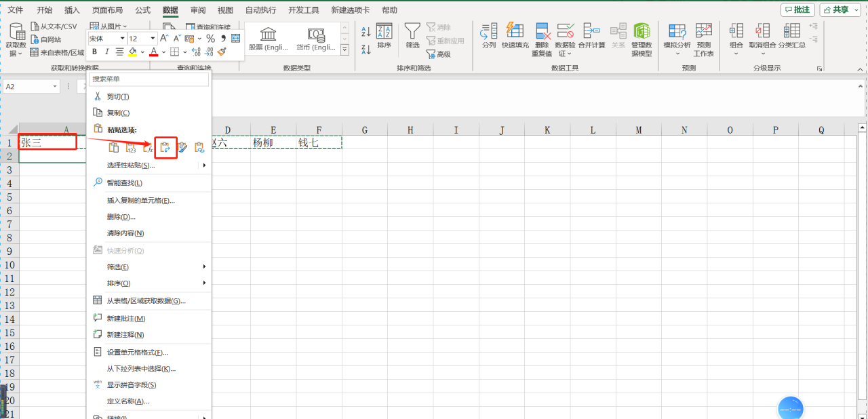Viewport: 868px width, 419px height.
Task: Expand data types gallery more arrow
Action: tap(344, 49)
